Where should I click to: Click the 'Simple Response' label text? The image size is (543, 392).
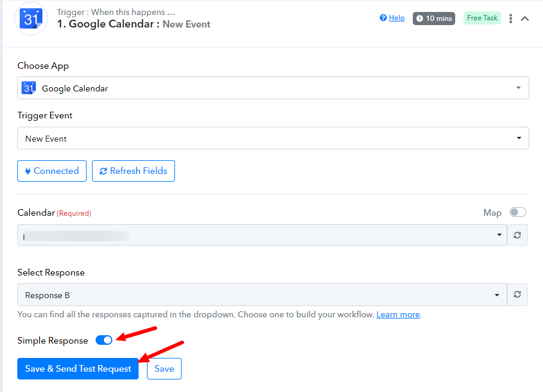point(53,341)
